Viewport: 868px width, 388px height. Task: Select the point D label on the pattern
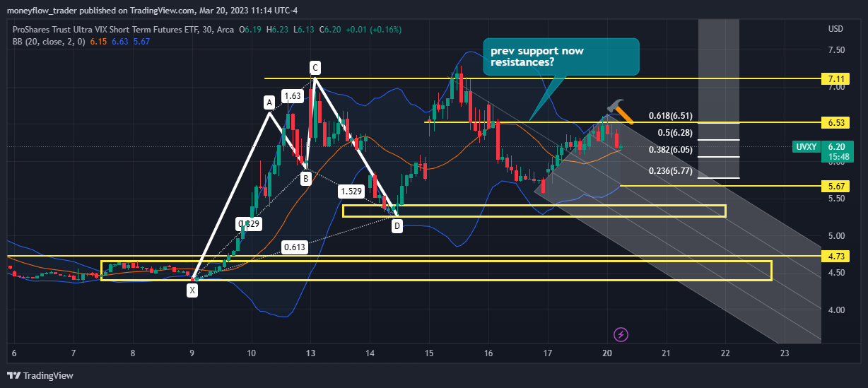click(x=397, y=226)
